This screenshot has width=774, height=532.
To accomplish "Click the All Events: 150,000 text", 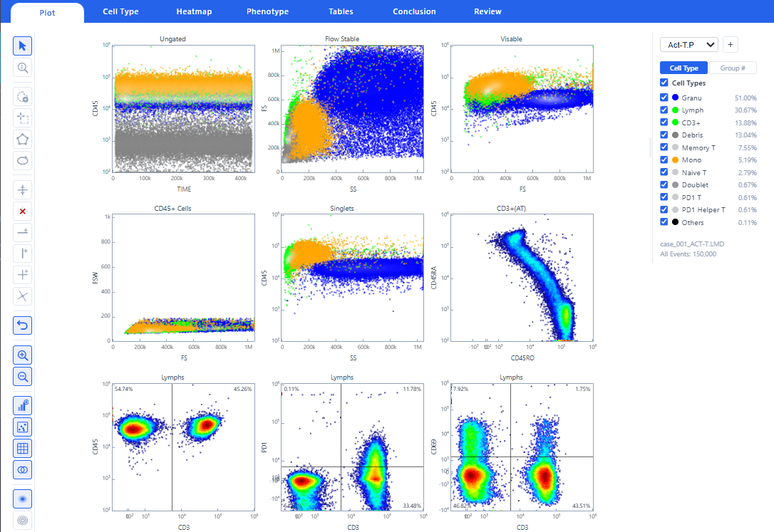I will (688, 254).
